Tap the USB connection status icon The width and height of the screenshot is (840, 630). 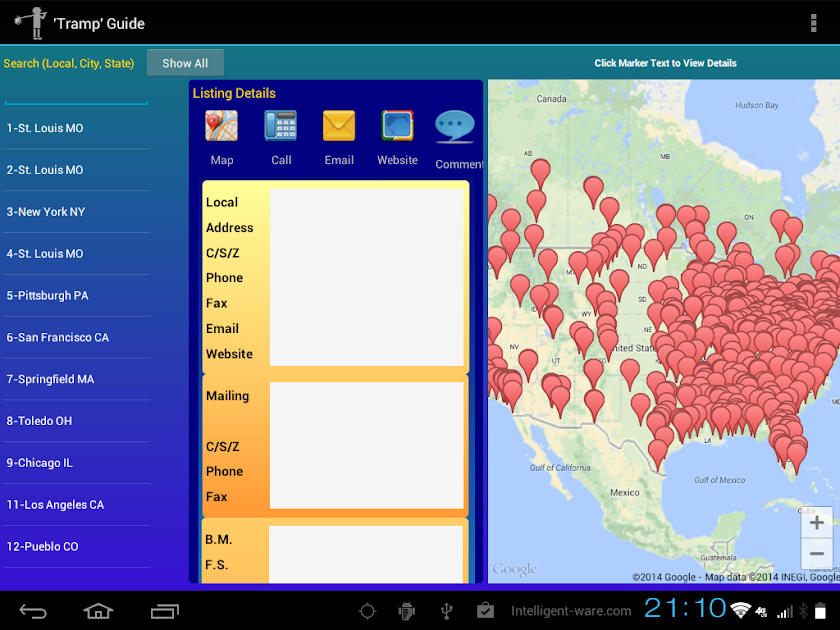pos(446,611)
